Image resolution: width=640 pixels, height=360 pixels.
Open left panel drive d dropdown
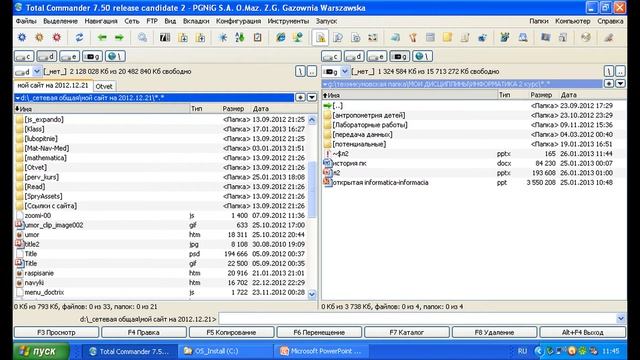pos(37,71)
